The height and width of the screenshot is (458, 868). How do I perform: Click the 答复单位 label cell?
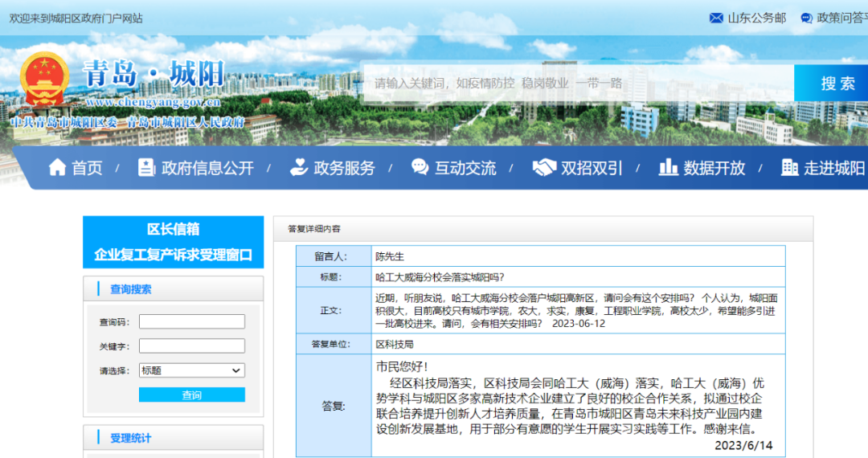(x=334, y=344)
